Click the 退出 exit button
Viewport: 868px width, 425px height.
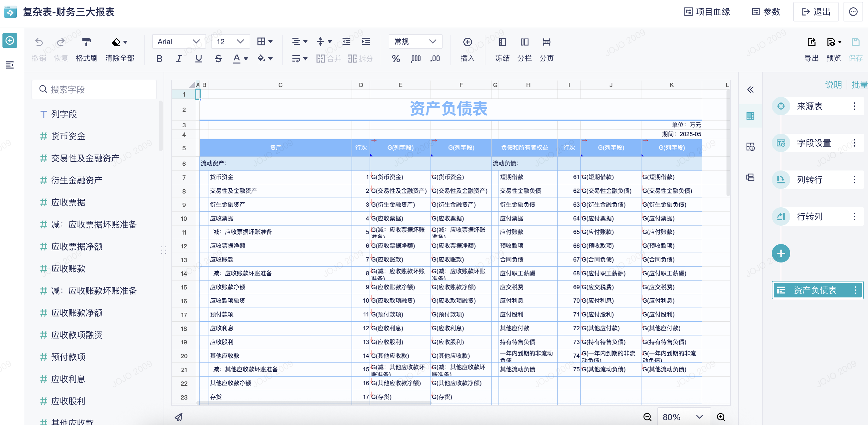click(x=815, y=12)
